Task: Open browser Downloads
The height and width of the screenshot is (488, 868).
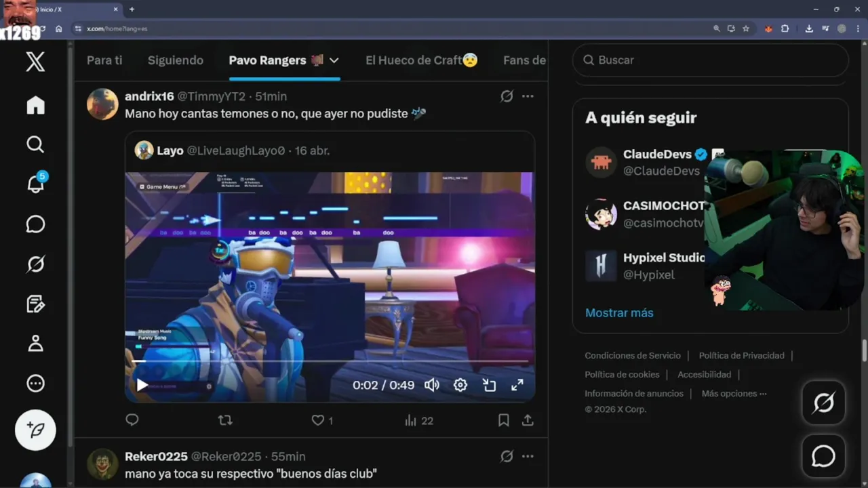Action: 809,28
